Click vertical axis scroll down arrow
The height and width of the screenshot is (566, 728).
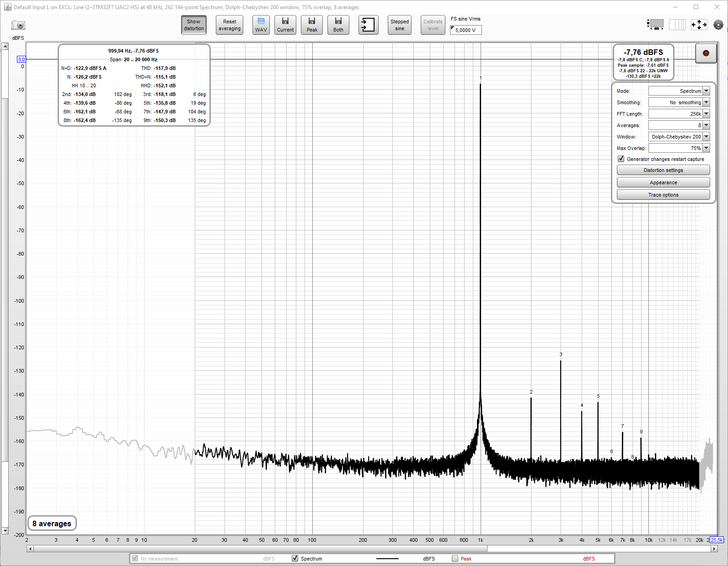click(5, 531)
